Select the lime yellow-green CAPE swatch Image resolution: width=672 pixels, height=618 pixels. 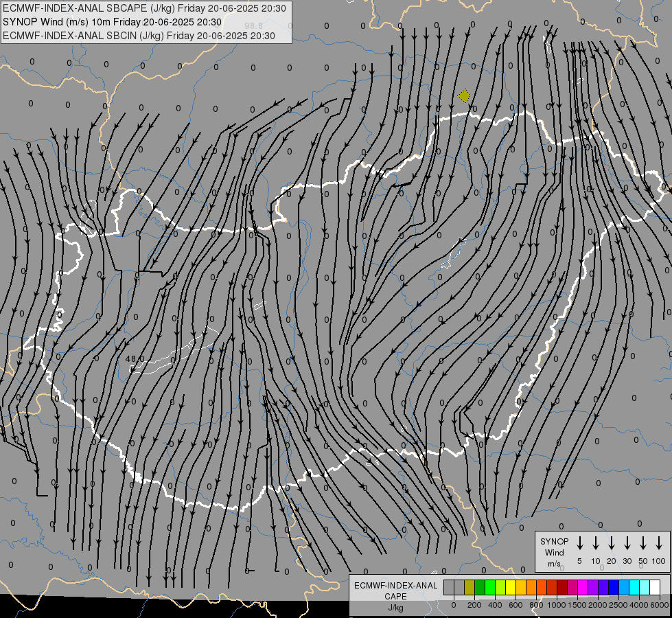tap(500, 587)
